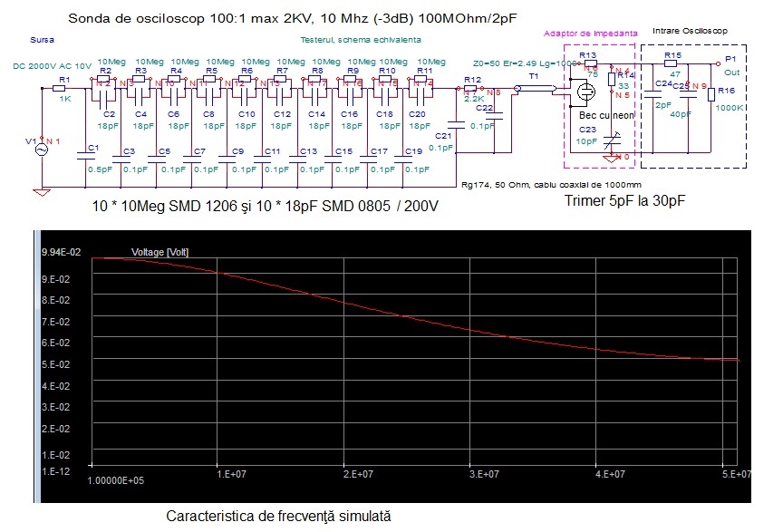
Task: Select the C25 40pF capacitor symbol
Action: pos(688,94)
